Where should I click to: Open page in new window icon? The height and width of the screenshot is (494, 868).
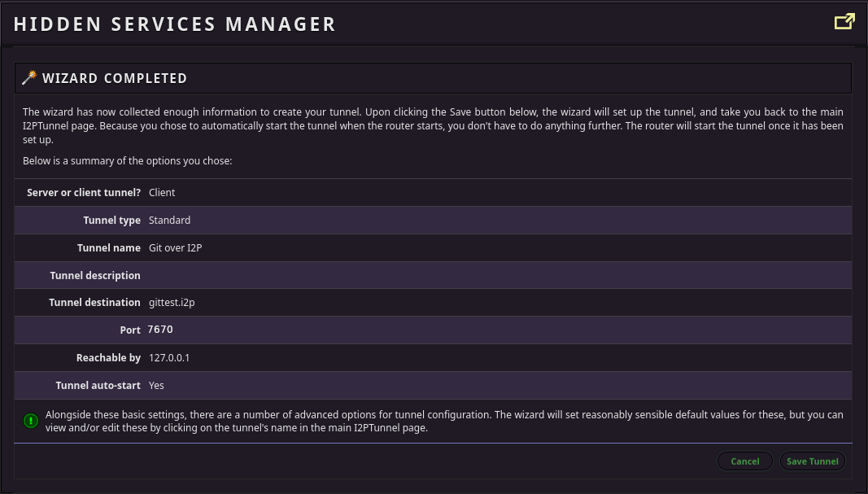tap(844, 22)
